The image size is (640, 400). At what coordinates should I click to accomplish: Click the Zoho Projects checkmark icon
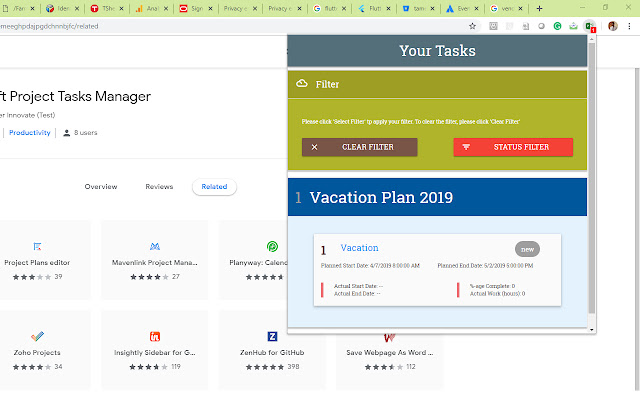[37, 336]
